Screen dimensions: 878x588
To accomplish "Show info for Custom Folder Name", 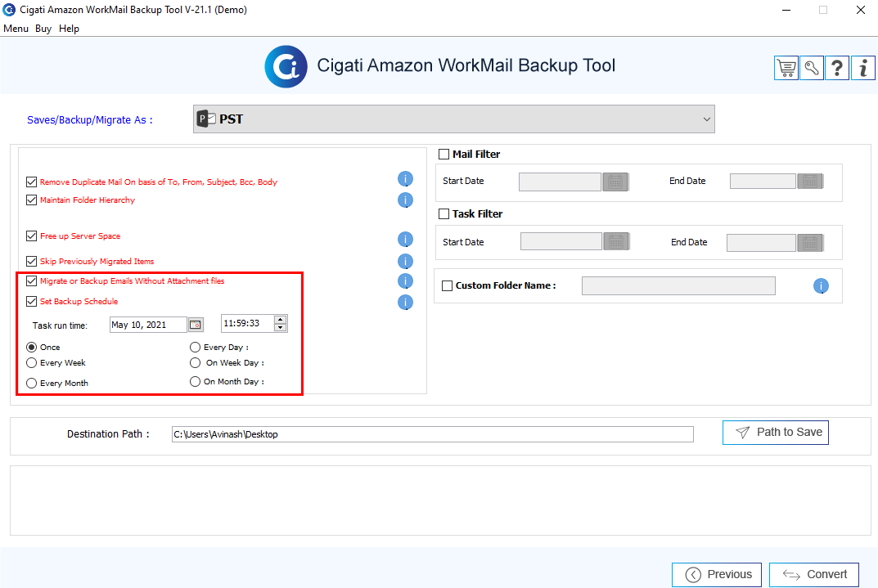I will (x=821, y=286).
